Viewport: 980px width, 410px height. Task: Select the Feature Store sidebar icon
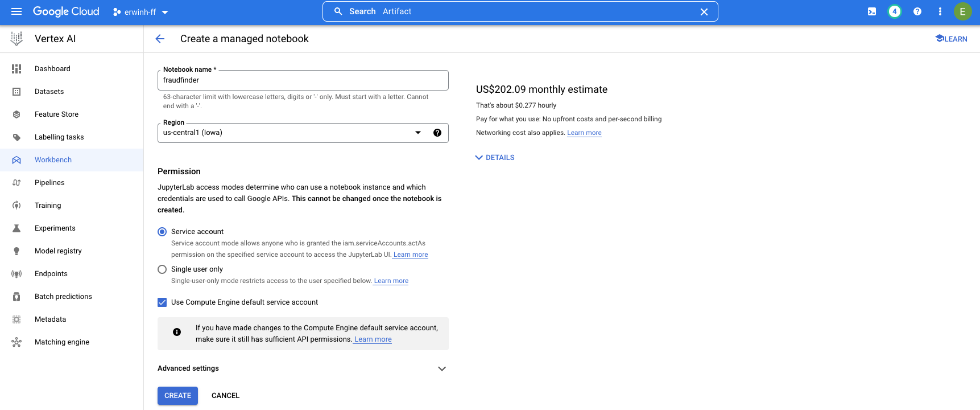pos(16,114)
